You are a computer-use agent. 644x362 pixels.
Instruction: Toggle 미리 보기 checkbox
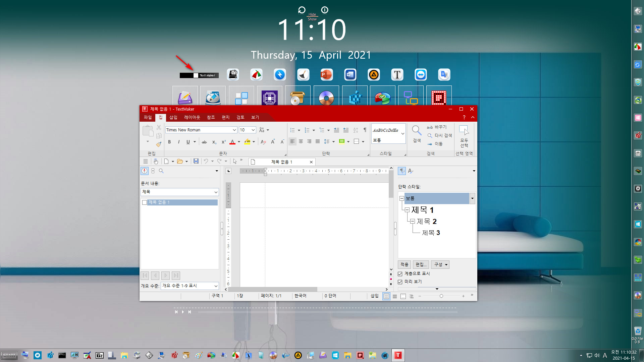[x=400, y=282]
